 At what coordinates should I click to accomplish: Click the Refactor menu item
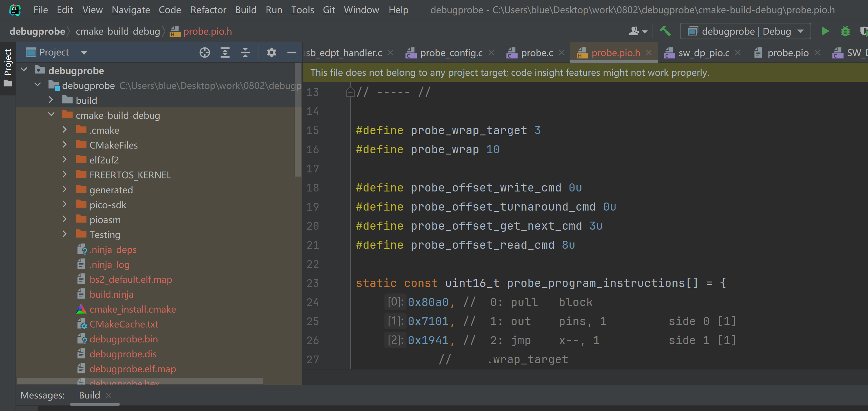click(x=208, y=10)
